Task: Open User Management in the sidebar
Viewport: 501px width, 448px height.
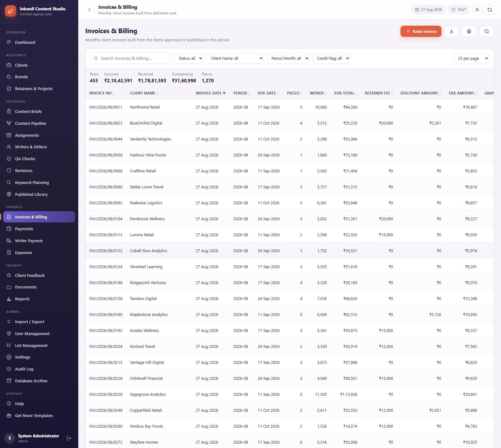Action: 39,333
